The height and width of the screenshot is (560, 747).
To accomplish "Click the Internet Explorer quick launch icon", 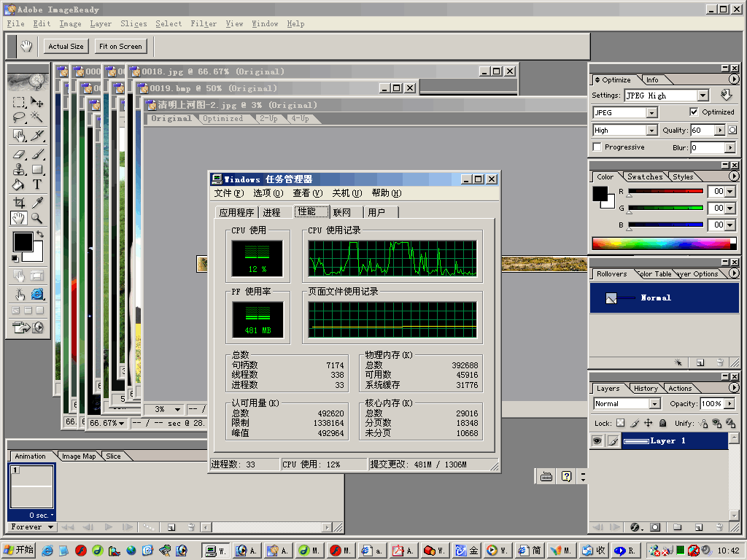I will tap(47, 551).
